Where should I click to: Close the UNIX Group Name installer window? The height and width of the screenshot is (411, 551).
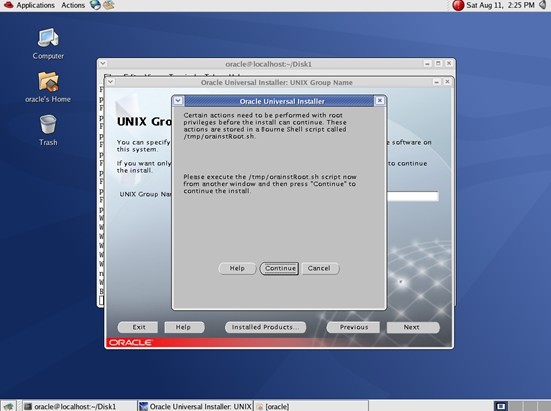447,82
